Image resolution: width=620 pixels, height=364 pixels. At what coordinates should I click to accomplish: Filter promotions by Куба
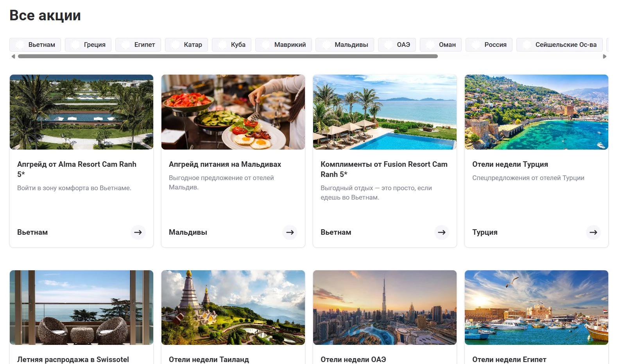point(231,45)
